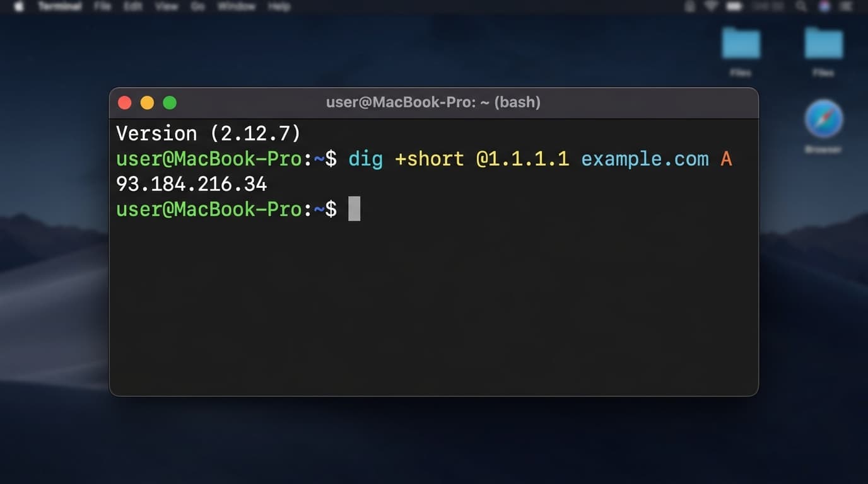
Task: Click the +short option text
Action: pyautogui.click(x=430, y=159)
